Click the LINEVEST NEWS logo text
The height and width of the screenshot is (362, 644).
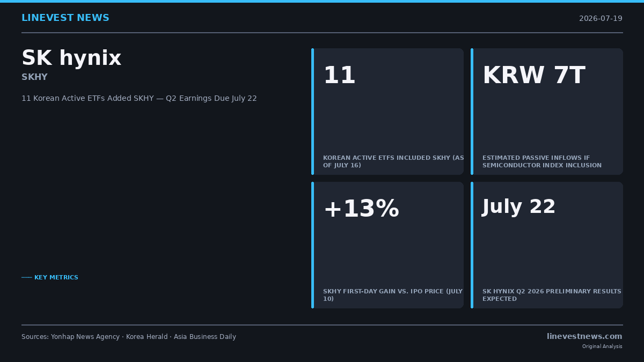pyautogui.click(x=65, y=18)
